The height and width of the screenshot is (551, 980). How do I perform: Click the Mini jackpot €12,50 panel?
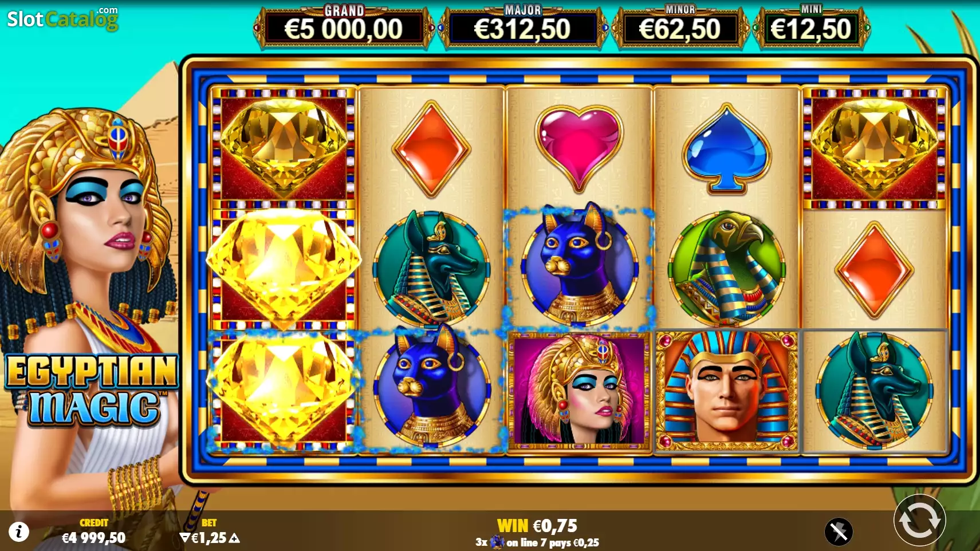coord(811,26)
